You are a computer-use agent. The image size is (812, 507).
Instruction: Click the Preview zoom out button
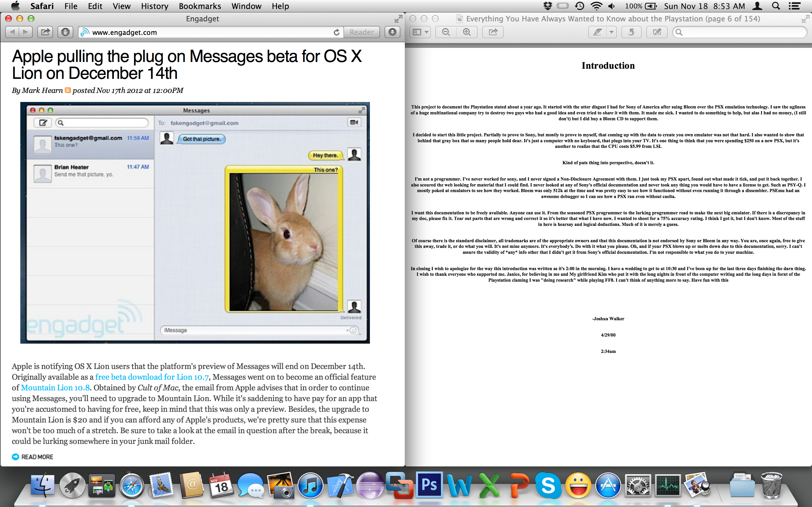pos(446,32)
